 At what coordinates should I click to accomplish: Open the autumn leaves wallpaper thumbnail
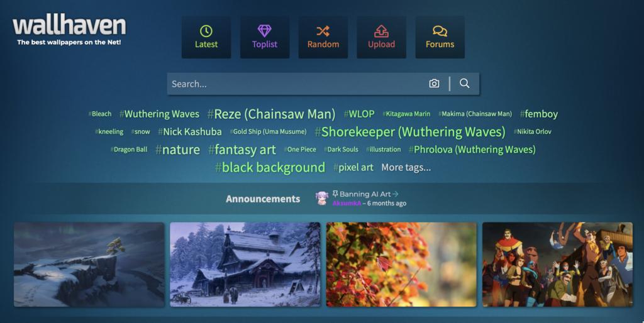pos(401,265)
